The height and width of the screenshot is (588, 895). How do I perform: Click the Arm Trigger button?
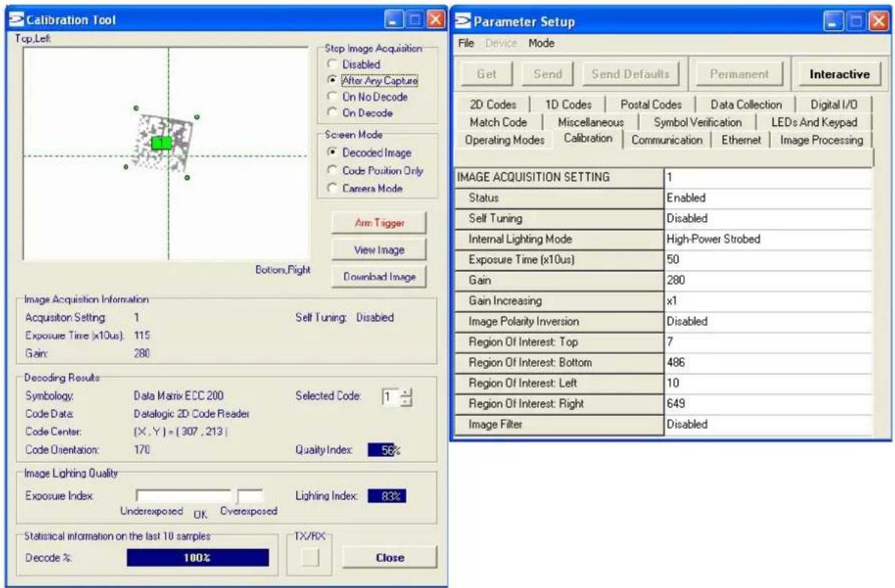pos(379,223)
